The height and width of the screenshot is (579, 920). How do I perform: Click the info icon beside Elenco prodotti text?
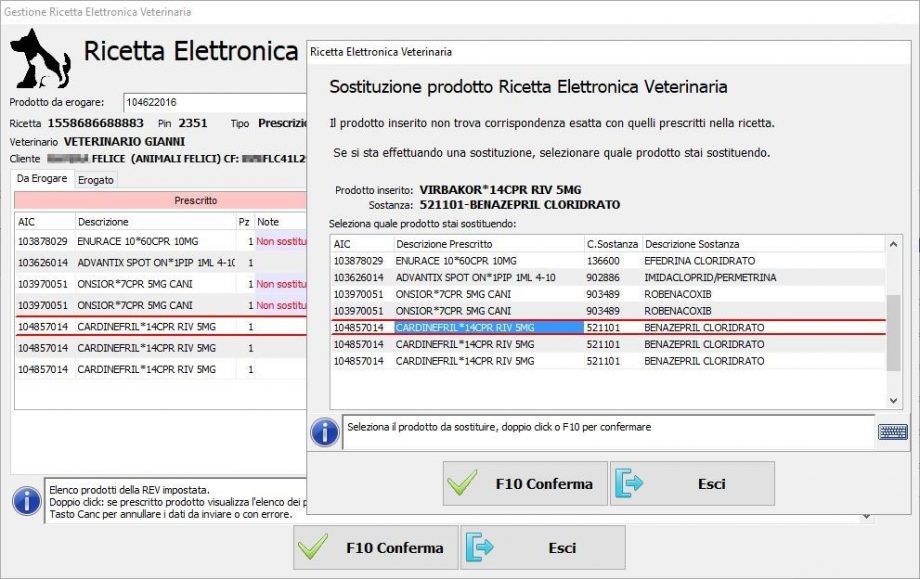(27, 499)
